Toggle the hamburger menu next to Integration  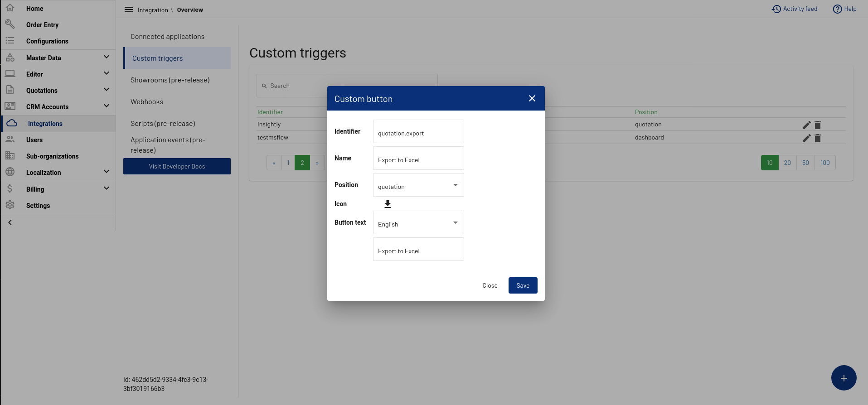click(x=129, y=10)
